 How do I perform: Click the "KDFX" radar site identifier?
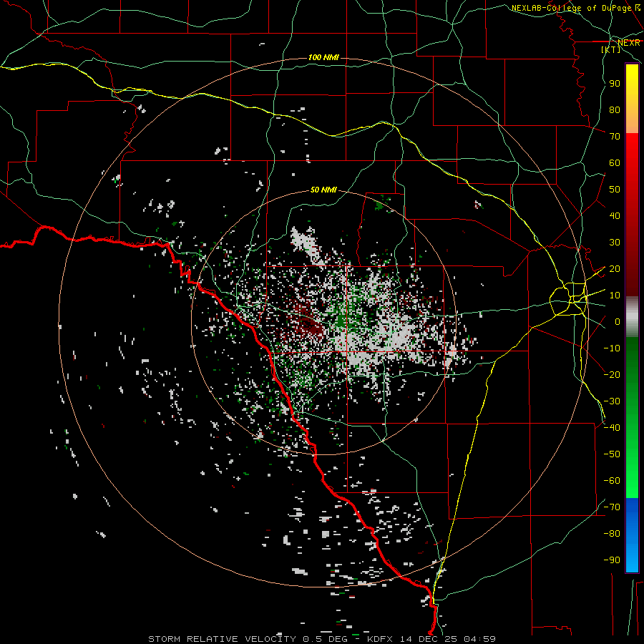point(379,639)
